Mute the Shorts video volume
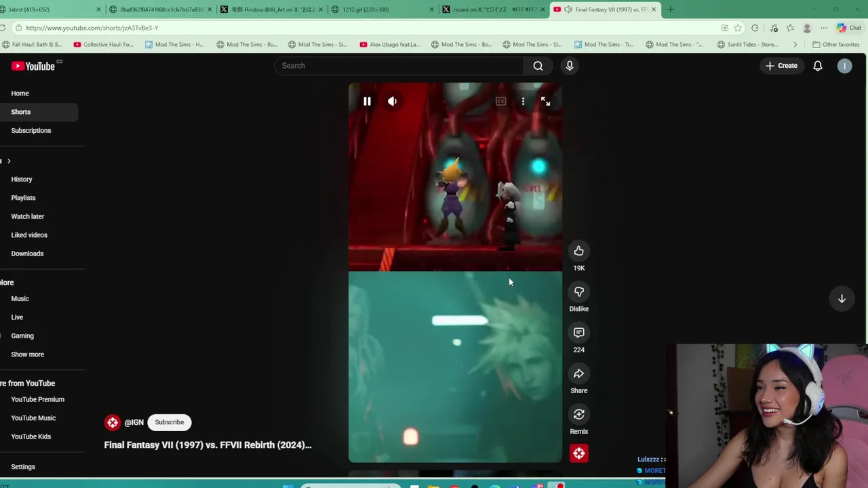 click(392, 101)
